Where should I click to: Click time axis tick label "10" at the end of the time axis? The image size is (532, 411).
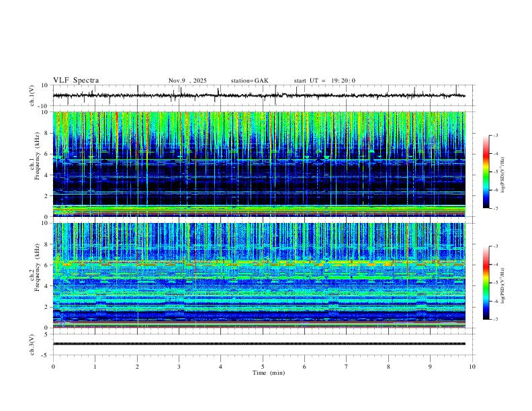tap(472, 367)
